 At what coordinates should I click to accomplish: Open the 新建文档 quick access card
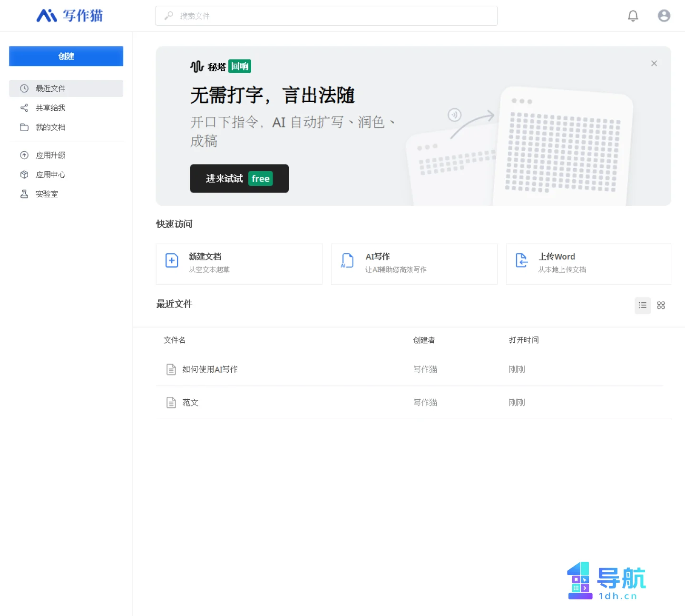click(239, 264)
